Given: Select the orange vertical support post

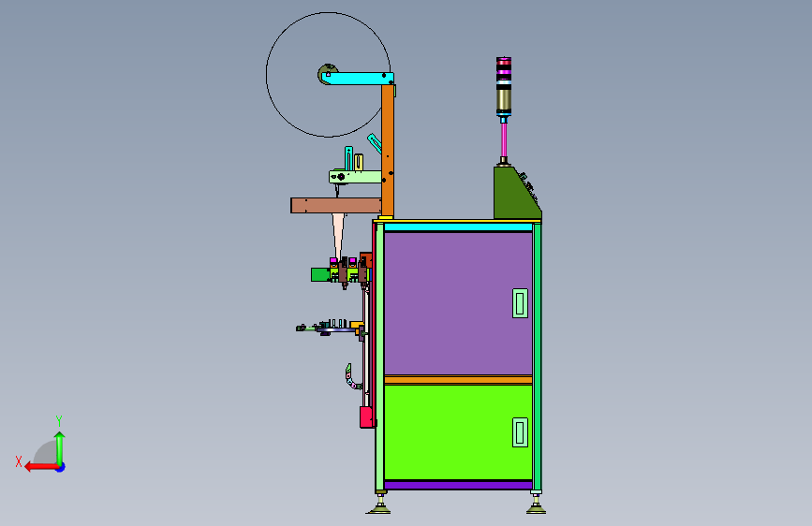Looking at the screenshot, I should pyautogui.click(x=388, y=150).
